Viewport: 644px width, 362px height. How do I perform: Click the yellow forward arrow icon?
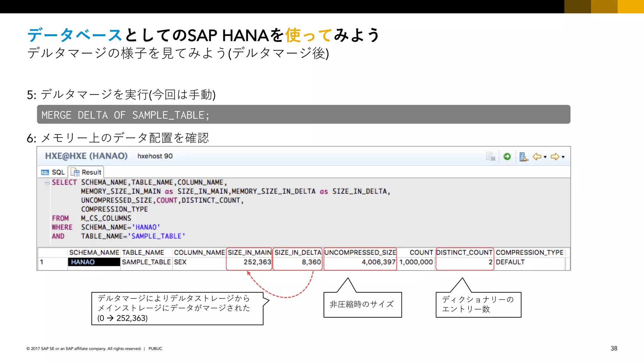pyautogui.click(x=555, y=156)
